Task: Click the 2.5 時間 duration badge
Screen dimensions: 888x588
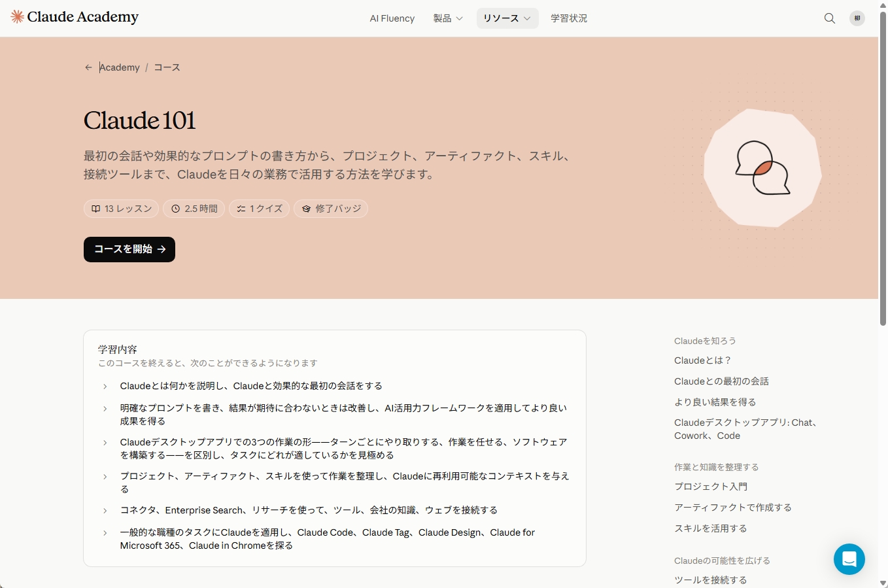Action: (x=194, y=209)
